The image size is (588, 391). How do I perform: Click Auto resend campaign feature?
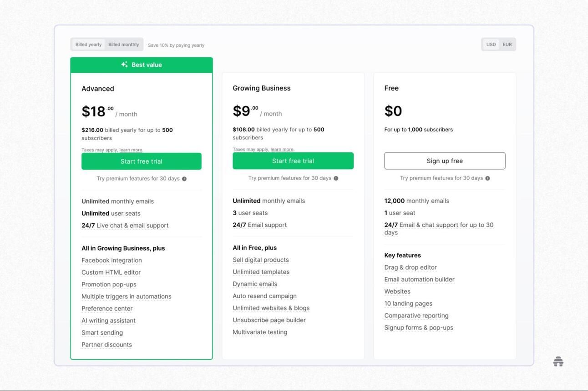[264, 296]
